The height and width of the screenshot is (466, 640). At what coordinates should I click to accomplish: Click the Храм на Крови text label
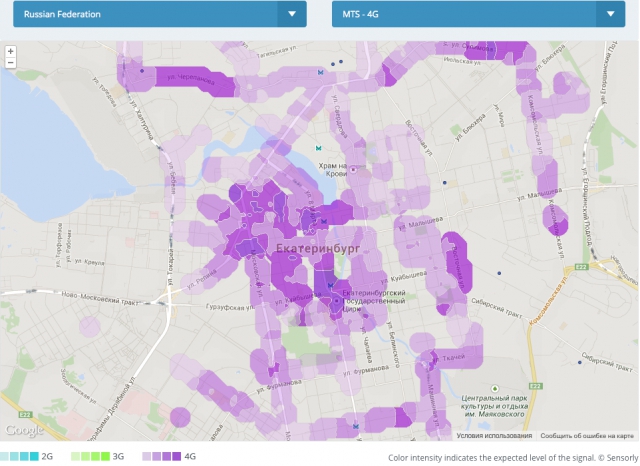333,169
